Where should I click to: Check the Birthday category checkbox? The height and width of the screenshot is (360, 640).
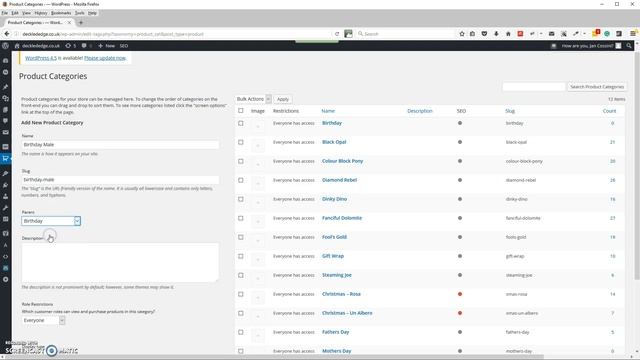point(241,123)
